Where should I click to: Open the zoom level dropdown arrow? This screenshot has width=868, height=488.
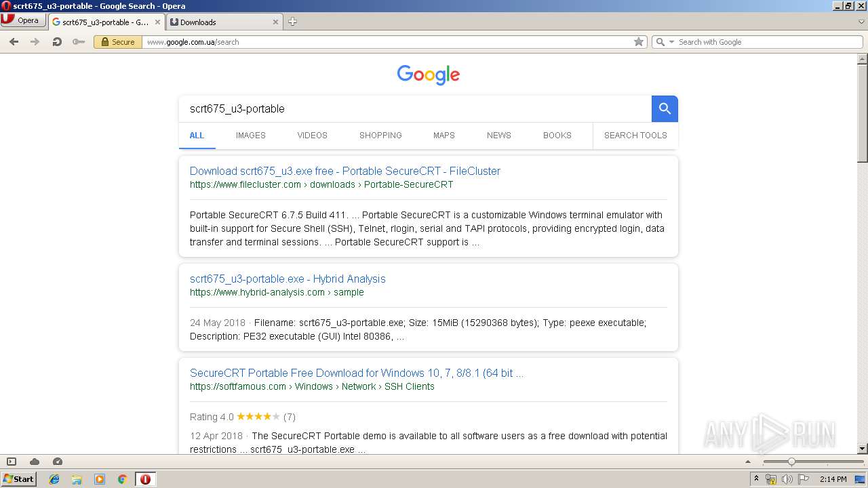(x=749, y=462)
